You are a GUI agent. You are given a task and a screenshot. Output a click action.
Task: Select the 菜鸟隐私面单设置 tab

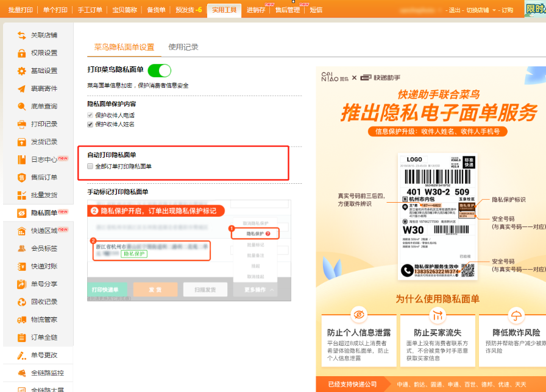pyautogui.click(x=124, y=47)
